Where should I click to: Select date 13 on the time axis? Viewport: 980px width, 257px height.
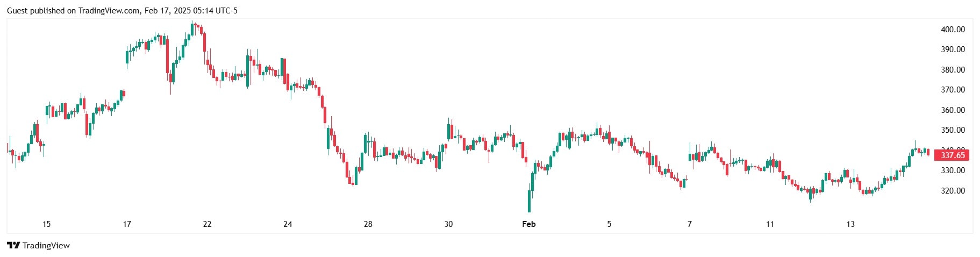[850, 224]
